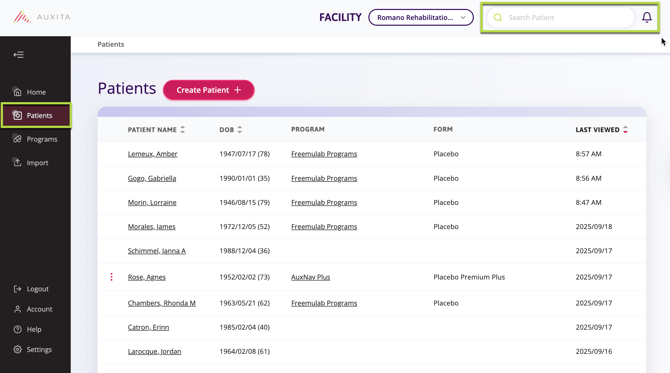670x373 pixels.
Task: Click DOB 1964/02/08 (61)
Action: (245, 351)
